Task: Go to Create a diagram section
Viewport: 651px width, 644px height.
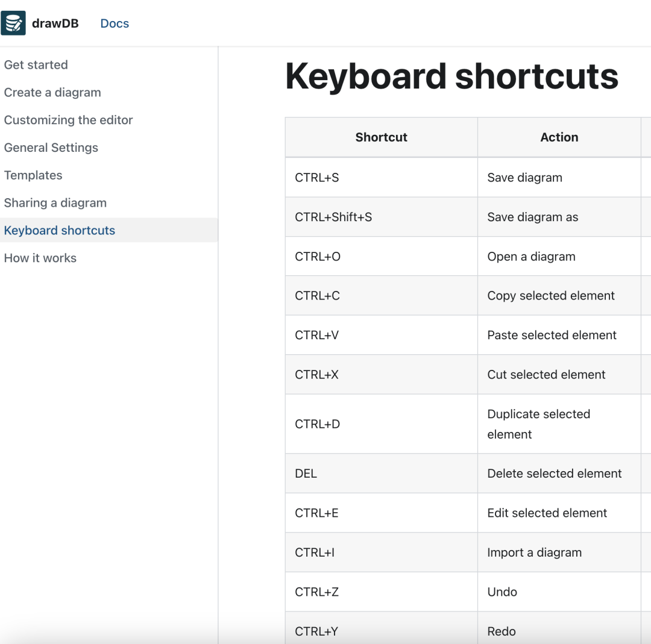Action: (52, 92)
